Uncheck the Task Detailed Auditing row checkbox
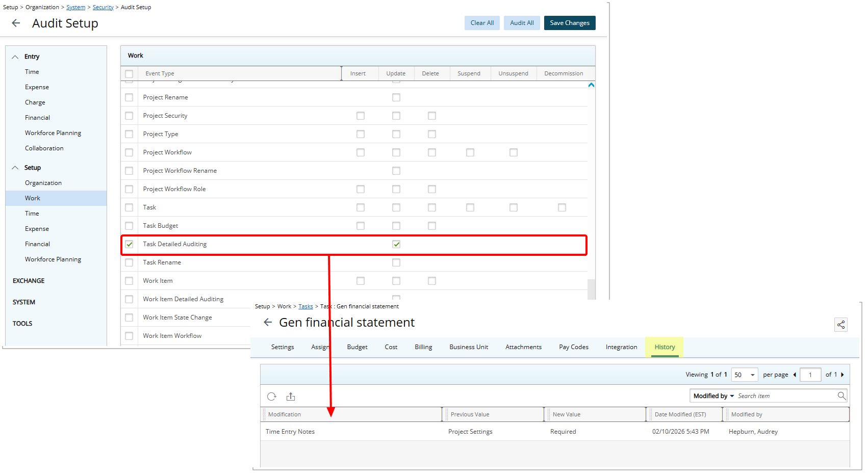 [129, 244]
